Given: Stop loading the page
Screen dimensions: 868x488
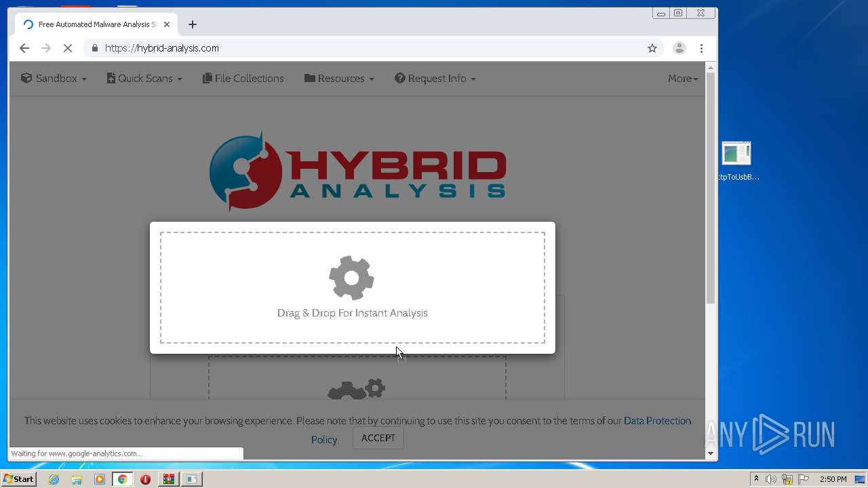Looking at the screenshot, I should (68, 48).
